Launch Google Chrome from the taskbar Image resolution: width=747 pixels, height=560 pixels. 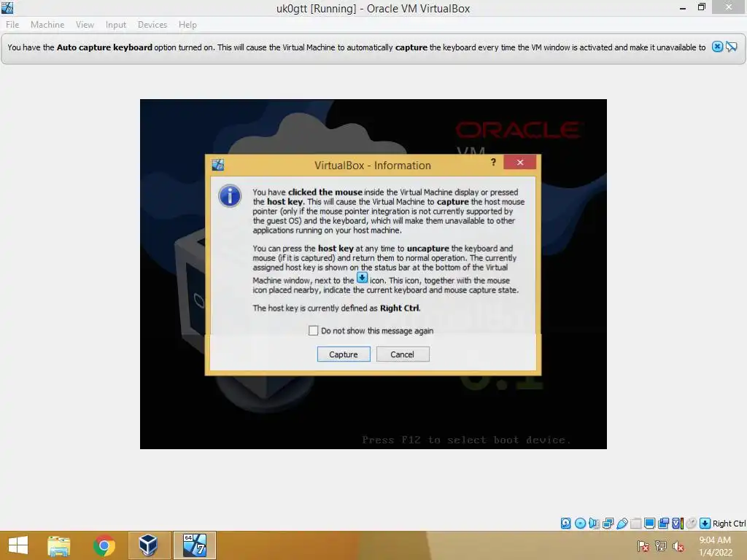[x=104, y=545]
